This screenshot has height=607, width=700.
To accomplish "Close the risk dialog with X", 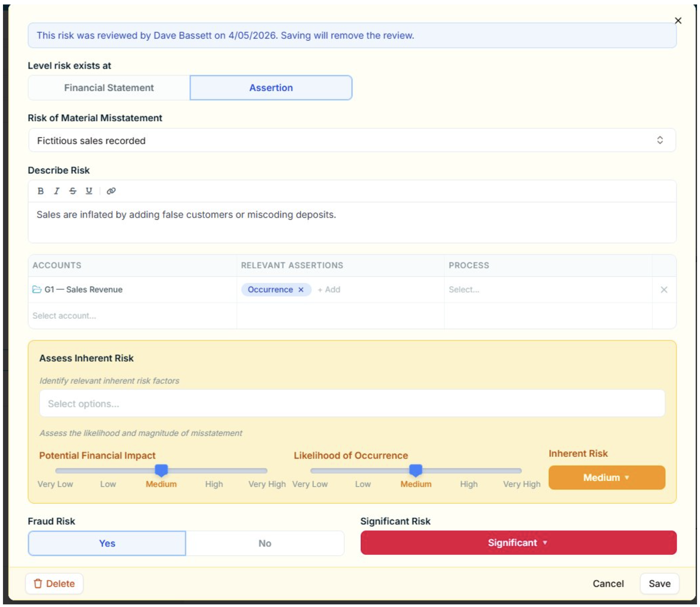I will (x=678, y=20).
